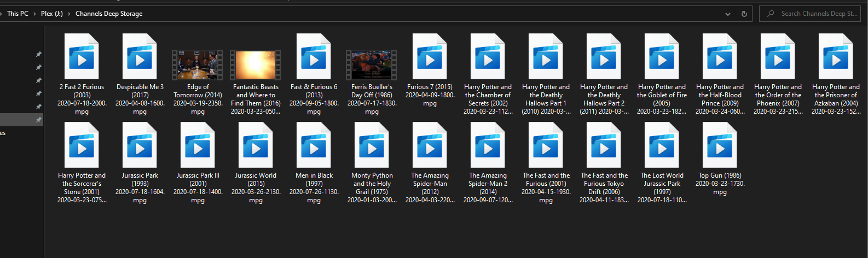Screen dimensions: 868x258
Task: Select the 2 Fast 2 Furious file icon
Action: click(x=82, y=57)
